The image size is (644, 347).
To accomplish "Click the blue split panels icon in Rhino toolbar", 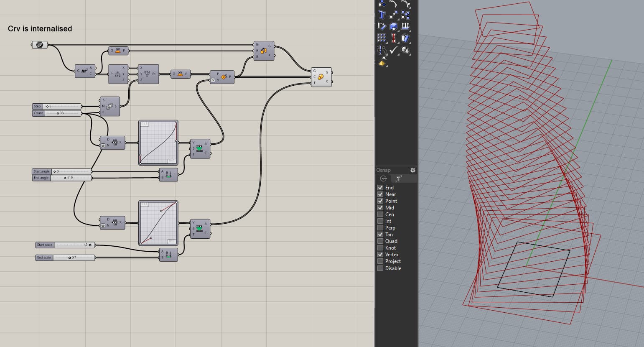I will coord(405,38).
